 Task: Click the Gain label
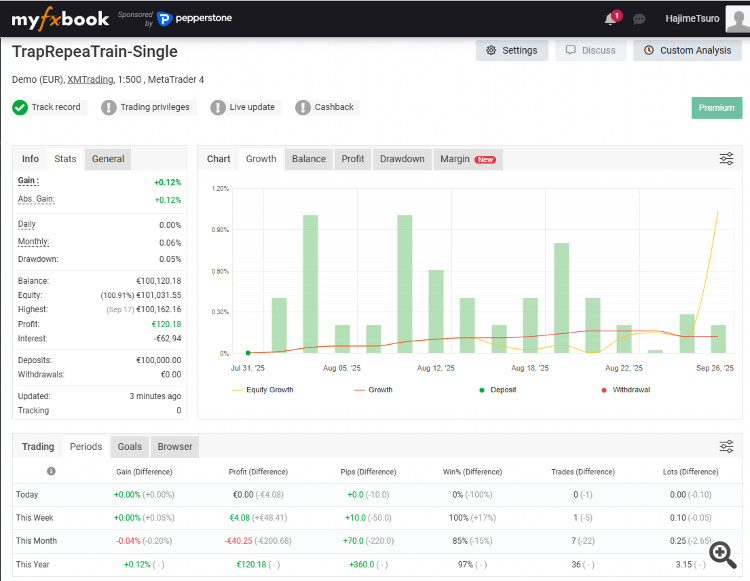click(x=28, y=181)
